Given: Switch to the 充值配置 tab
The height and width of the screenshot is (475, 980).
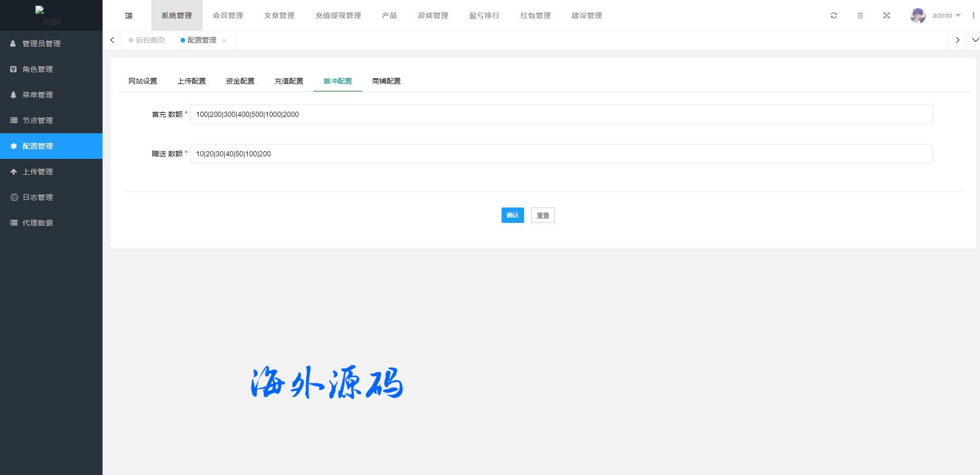Looking at the screenshot, I should pos(289,81).
